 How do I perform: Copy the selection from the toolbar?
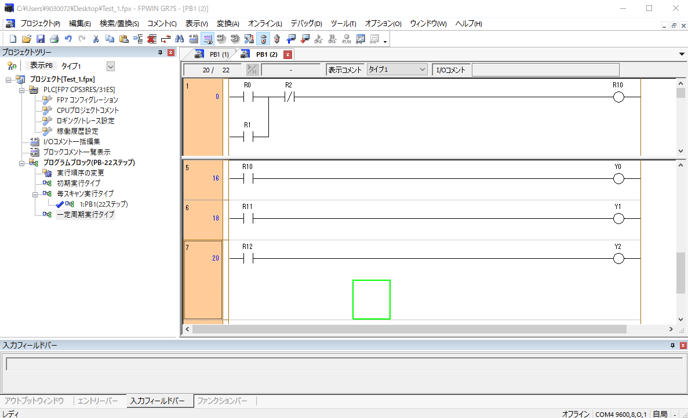(110, 39)
